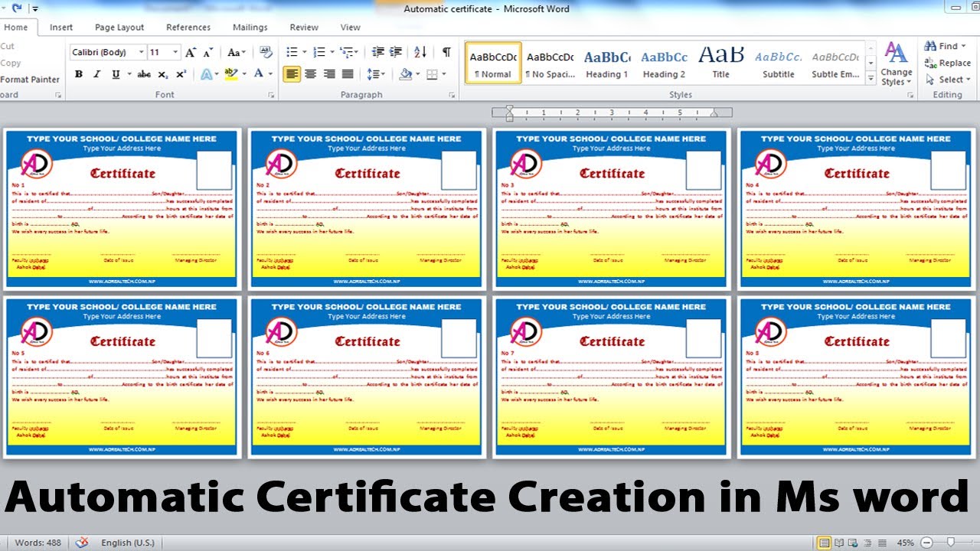The image size is (980, 551).
Task: Customize Quick Access Toolbar dropdown
Action: (x=35, y=9)
